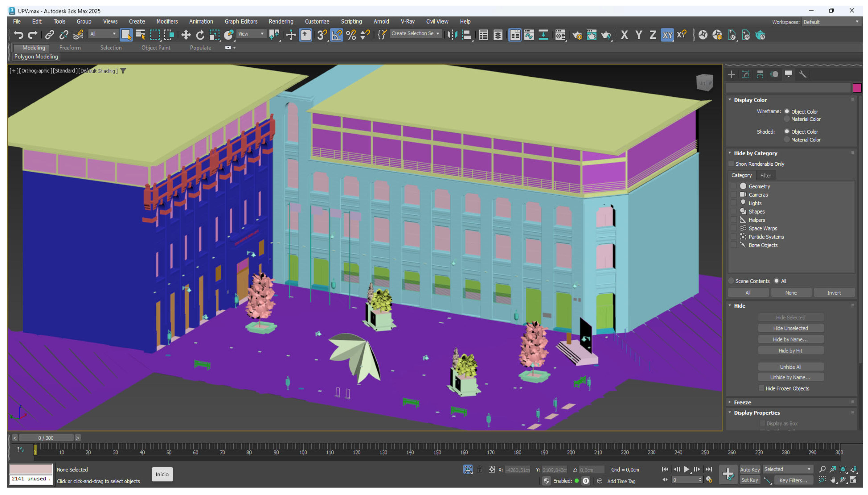The height and width of the screenshot is (495, 868).
Task: Open the Utilities wrench panel
Action: (803, 74)
